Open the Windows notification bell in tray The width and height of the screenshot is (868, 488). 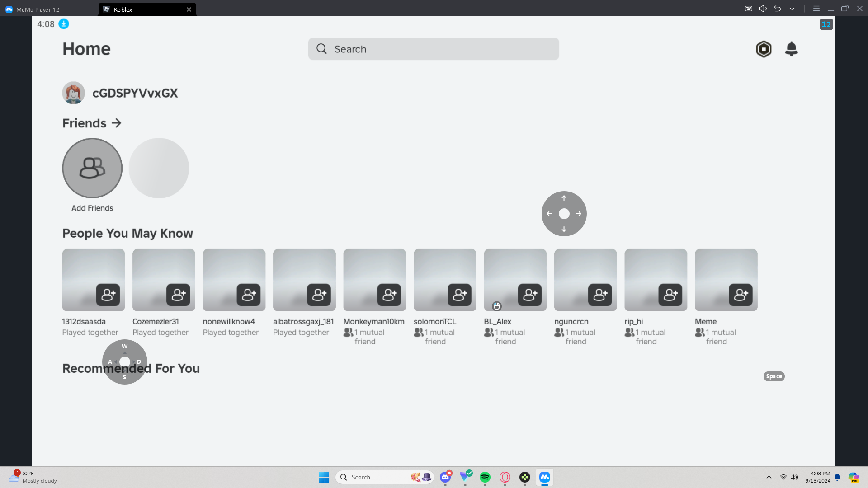837,477
